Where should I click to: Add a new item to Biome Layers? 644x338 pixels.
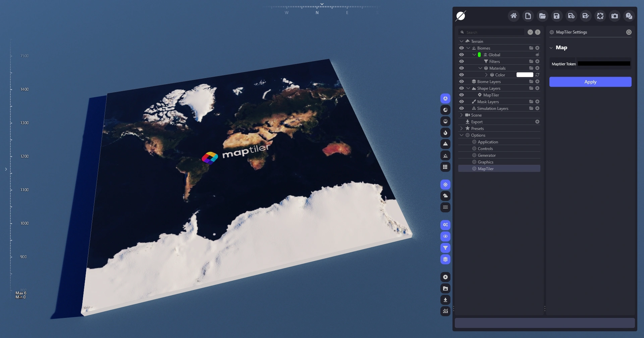(x=537, y=81)
